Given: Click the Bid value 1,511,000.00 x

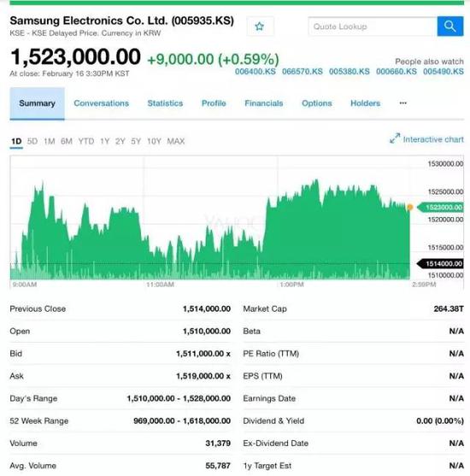Looking at the screenshot, I should (203, 354).
